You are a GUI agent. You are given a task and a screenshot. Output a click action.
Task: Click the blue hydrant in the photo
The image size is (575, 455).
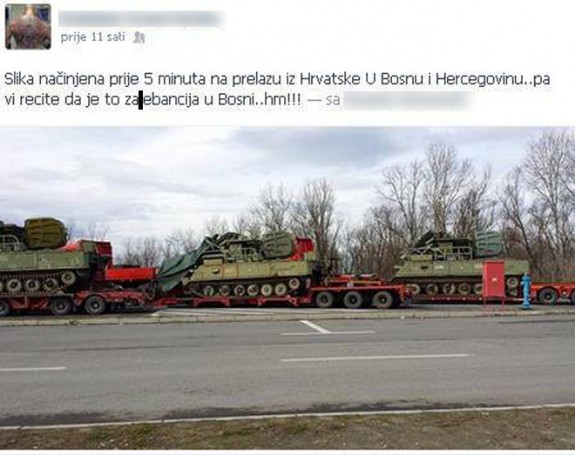click(526, 291)
